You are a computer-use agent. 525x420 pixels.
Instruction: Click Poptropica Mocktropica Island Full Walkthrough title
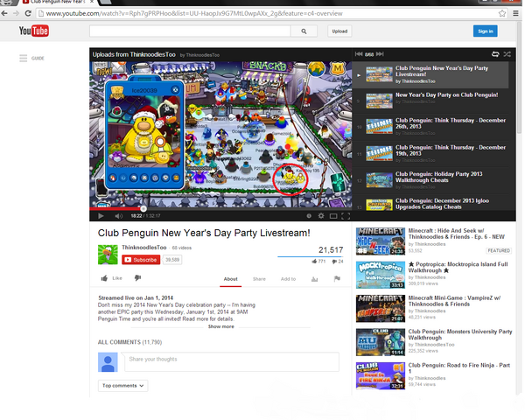458,267
